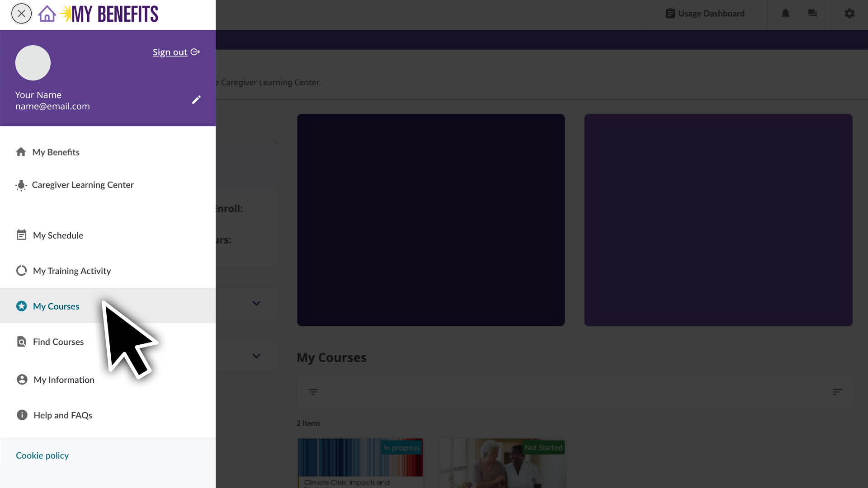Viewport: 868px width, 488px height.
Task: Open Help and FAQs
Action: coord(63,415)
